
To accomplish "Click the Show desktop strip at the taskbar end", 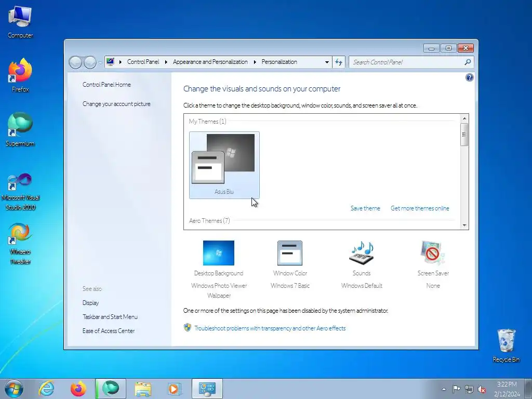I will point(528,389).
